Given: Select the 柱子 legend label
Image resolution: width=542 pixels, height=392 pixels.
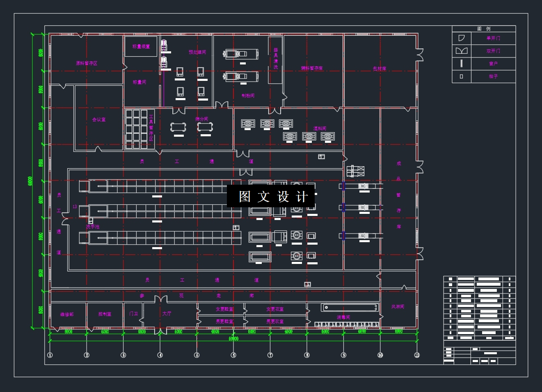Looking at the screenshot, I should point(493,76).
